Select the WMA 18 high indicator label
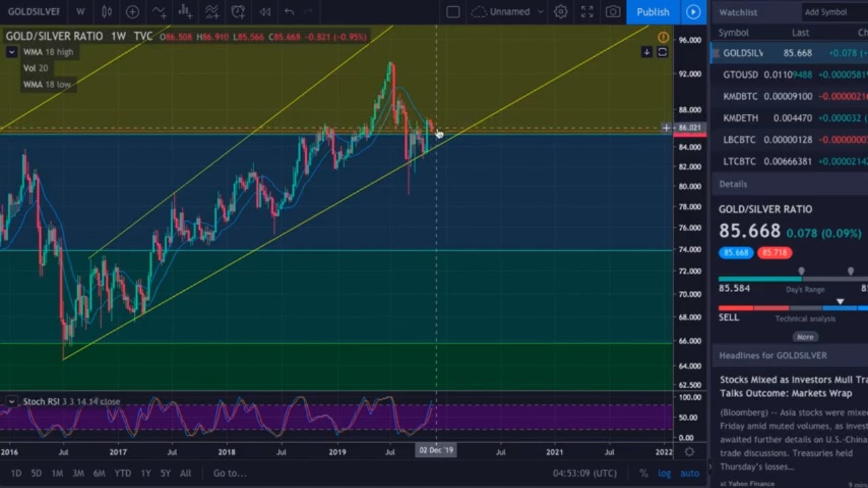This screenshot has width=868, height=488. [48, 52]
